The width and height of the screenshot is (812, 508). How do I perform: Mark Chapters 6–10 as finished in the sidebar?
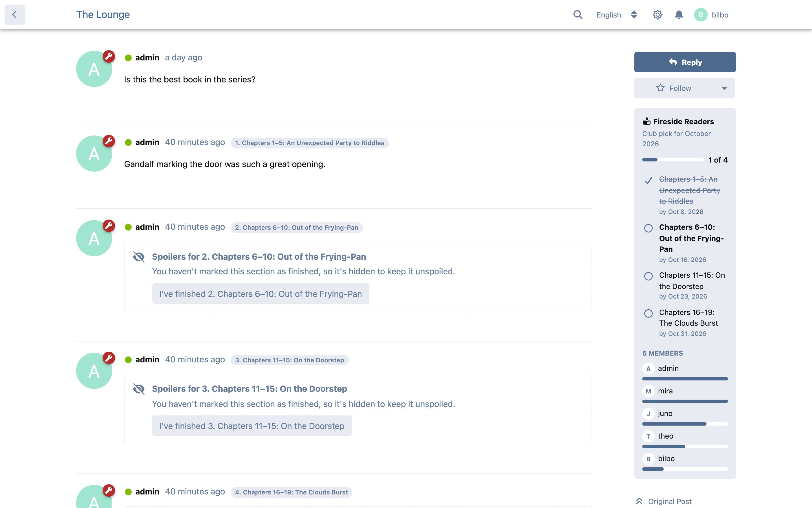(648, 228)
